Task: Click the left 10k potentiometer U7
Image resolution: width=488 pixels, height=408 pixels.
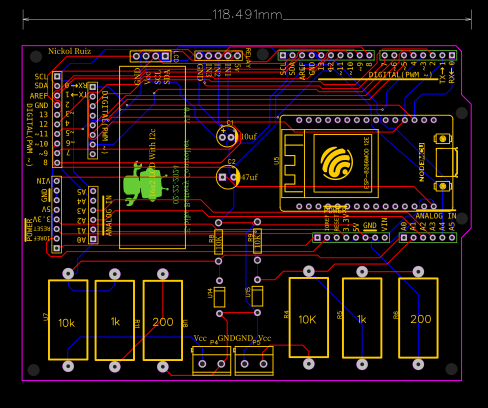Action: tap(68, 320)
